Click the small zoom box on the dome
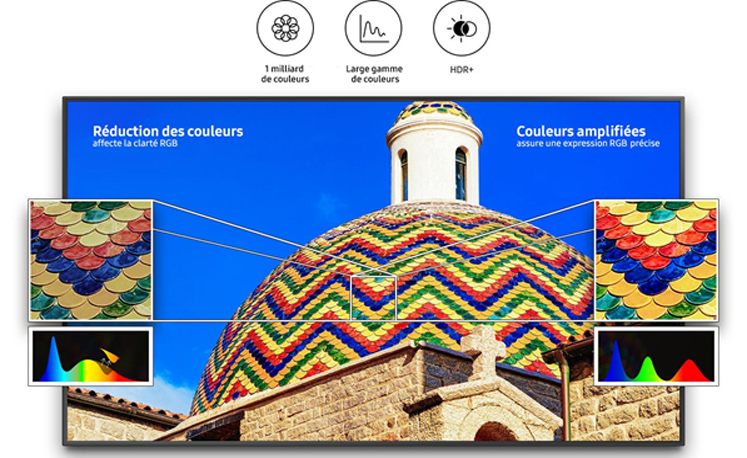Screen dimensions: 747x458 (x=374, y=297)
